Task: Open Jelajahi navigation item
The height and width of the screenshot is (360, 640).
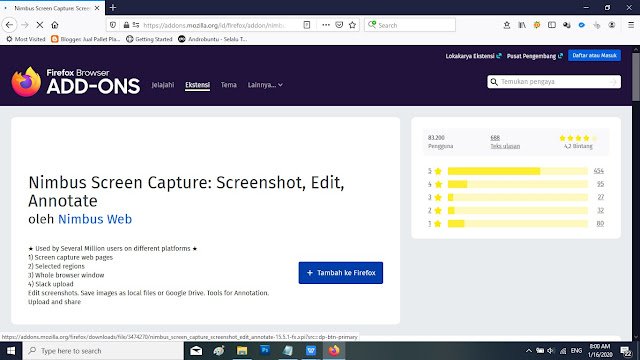Action: [163, 85]
